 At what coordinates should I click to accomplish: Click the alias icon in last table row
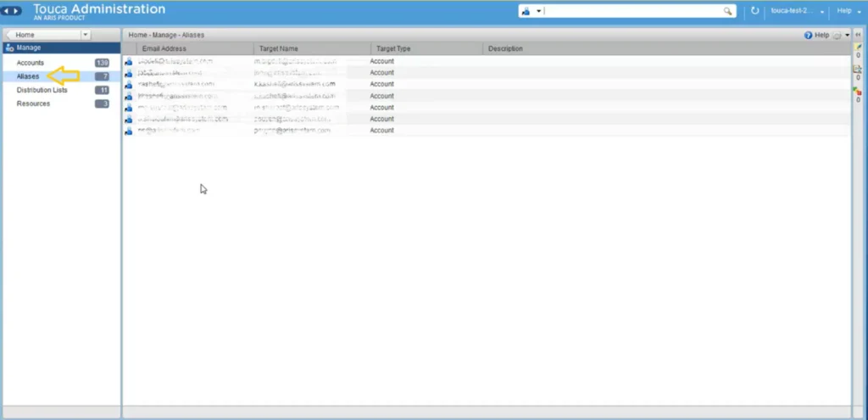129,131
